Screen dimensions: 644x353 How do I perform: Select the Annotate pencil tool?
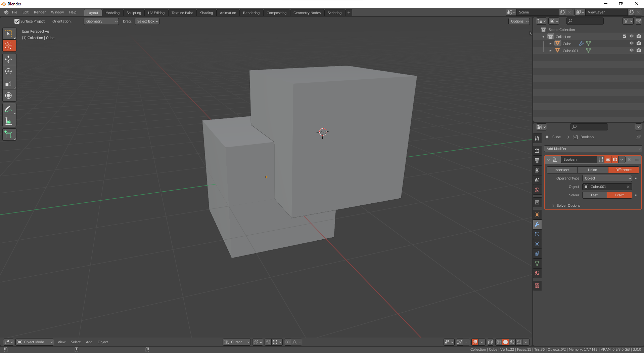pos(9,109)
